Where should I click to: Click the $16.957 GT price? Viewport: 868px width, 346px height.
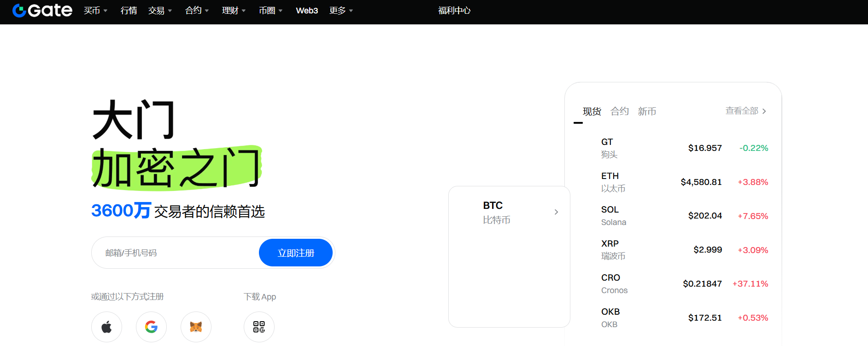pos(705,148)
